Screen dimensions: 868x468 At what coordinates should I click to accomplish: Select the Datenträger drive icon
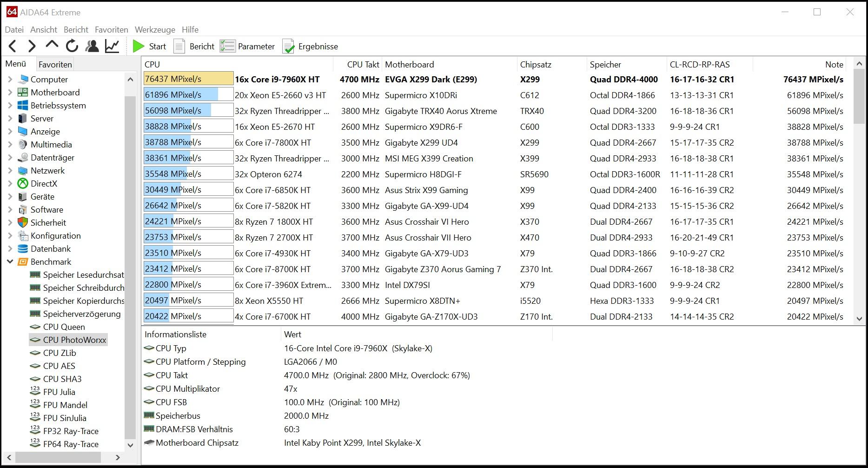pos(23,158)
